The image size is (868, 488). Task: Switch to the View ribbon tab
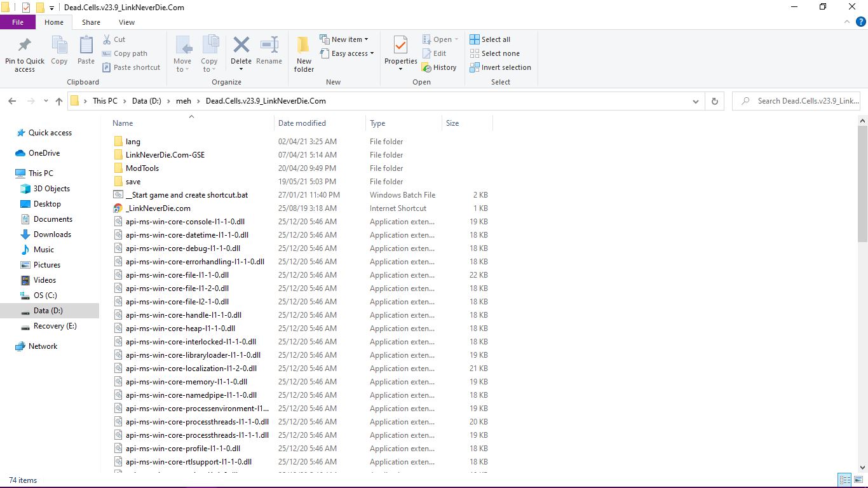pyautogui.click(x=126, y=22)
